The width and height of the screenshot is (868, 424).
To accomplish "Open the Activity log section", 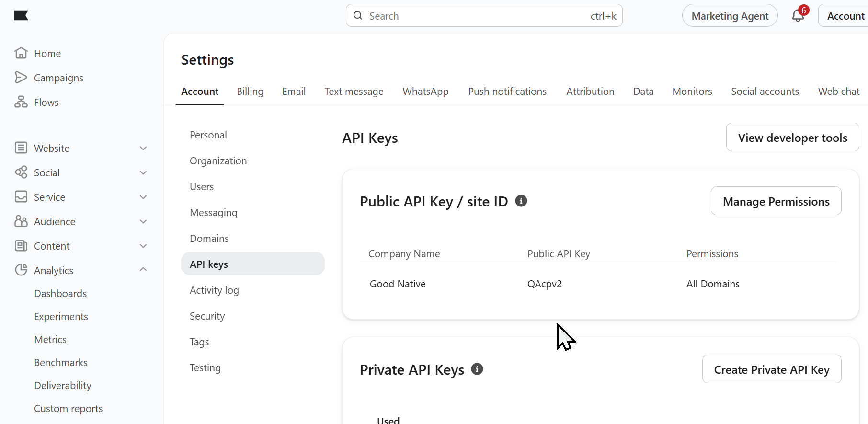I will coord(214,290).
